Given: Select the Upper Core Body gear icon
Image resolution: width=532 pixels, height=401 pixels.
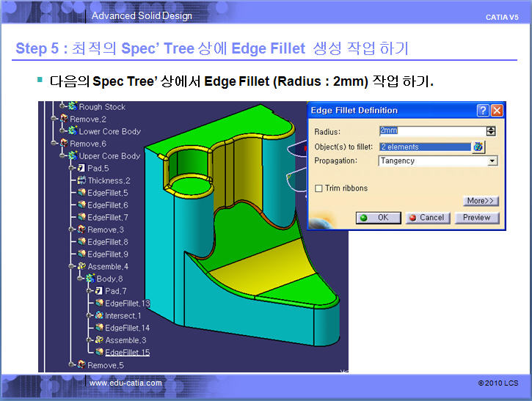Looking at the screenshot, I should click(x=73, y=155).
